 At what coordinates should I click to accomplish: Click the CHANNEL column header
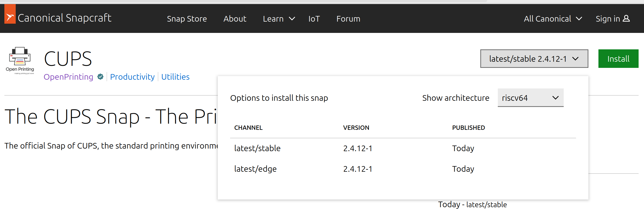click(248, 128)
